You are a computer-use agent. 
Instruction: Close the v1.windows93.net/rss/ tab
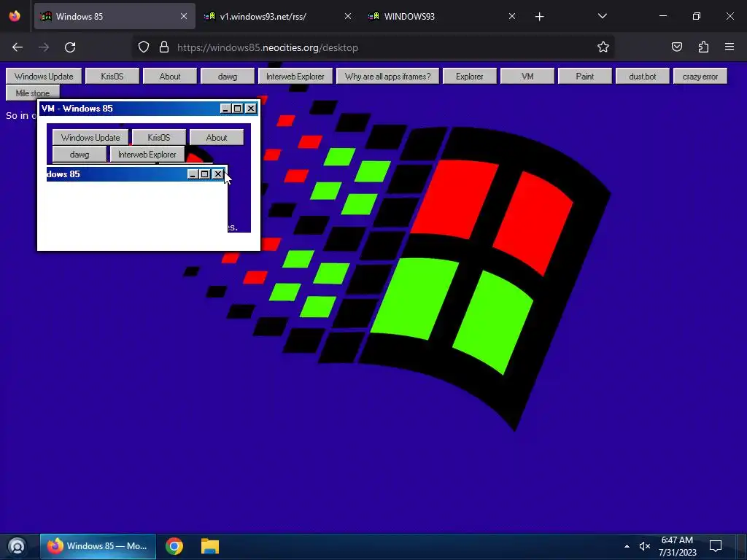click(x=348, y=16)
